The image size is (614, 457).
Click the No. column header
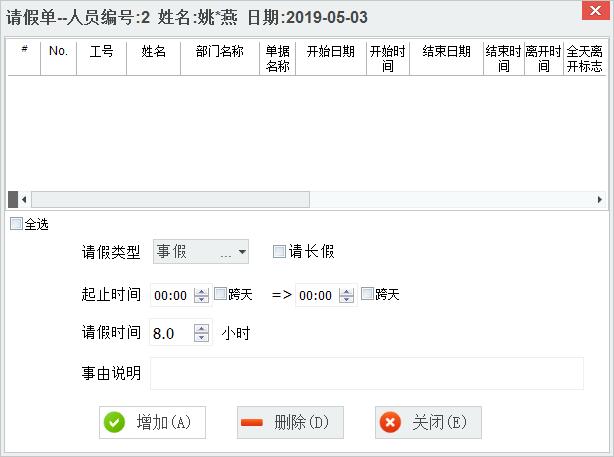click(58, 58)
